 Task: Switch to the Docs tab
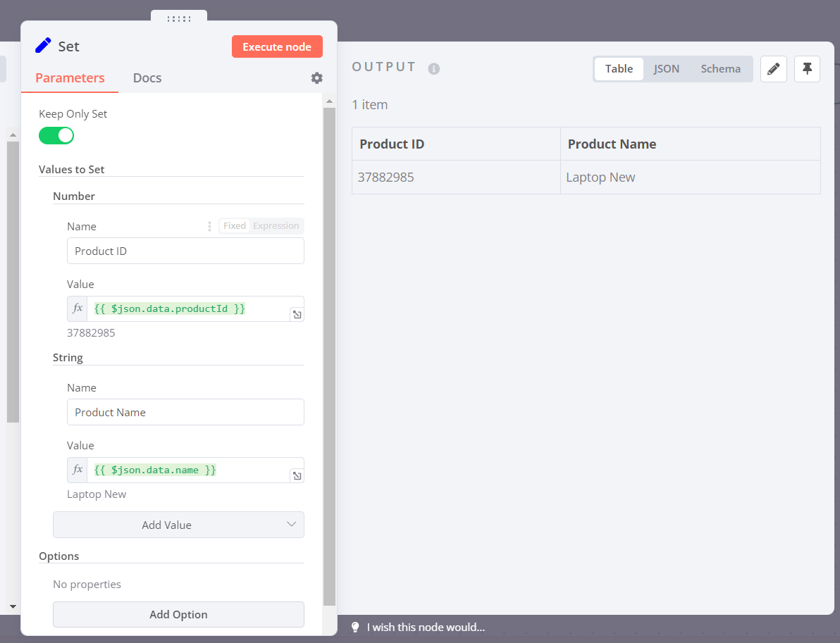pos(147,78)
